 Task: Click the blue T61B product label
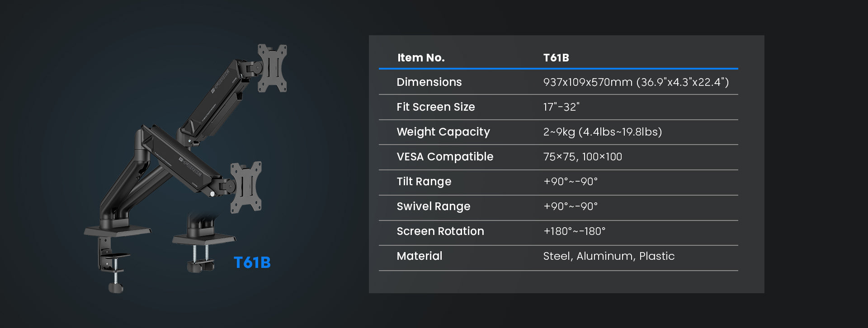(252, 262)
